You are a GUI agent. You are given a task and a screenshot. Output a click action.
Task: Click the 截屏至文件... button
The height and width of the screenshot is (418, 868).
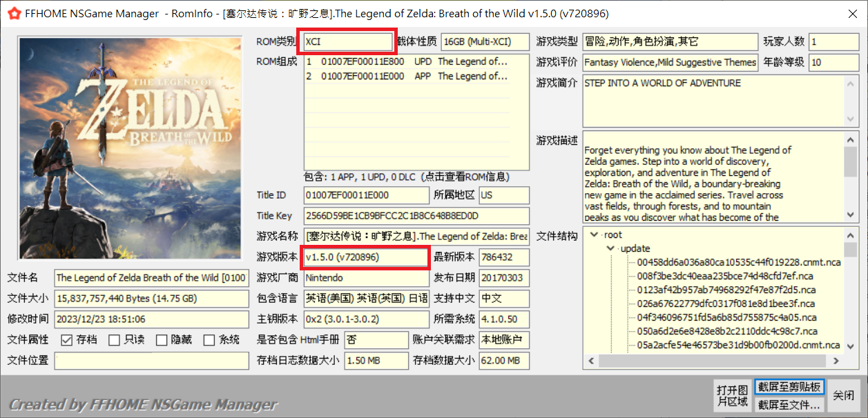click(x=789, y=404)
